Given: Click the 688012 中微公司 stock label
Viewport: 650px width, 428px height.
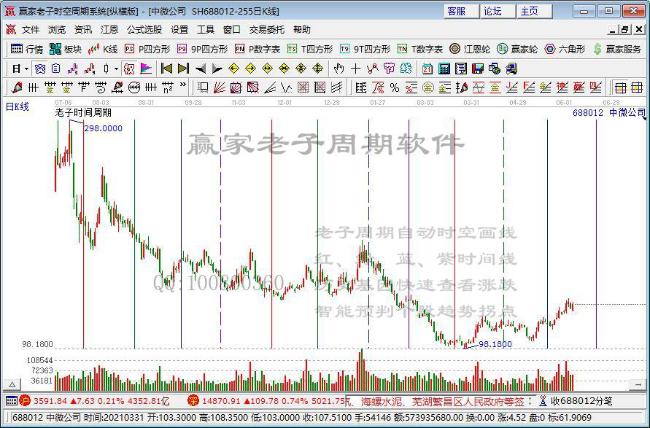Looking at the screenshot, I should (609, 112).
